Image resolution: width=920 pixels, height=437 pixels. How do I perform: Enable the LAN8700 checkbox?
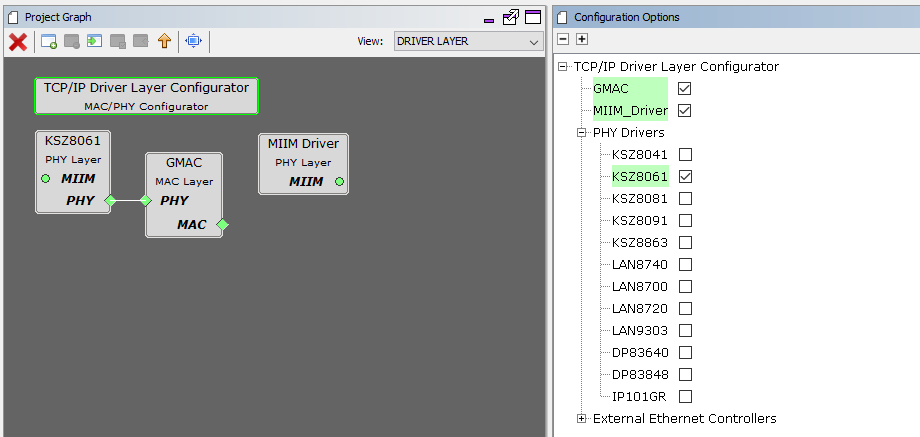[x=685, y=286]
